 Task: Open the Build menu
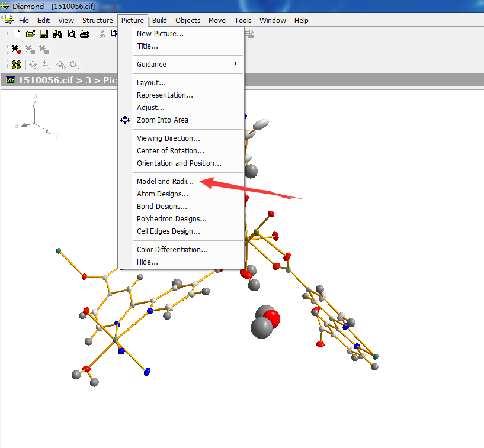159,20
